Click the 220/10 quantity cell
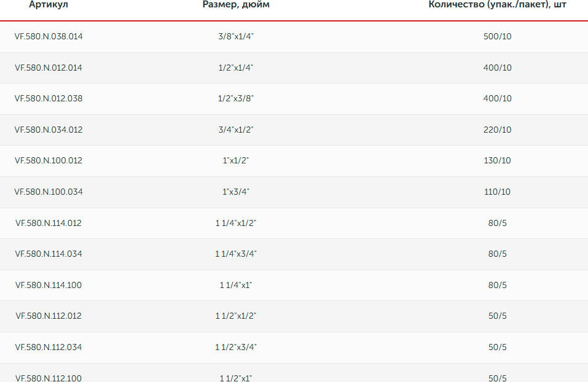 (x=497, y=130)
